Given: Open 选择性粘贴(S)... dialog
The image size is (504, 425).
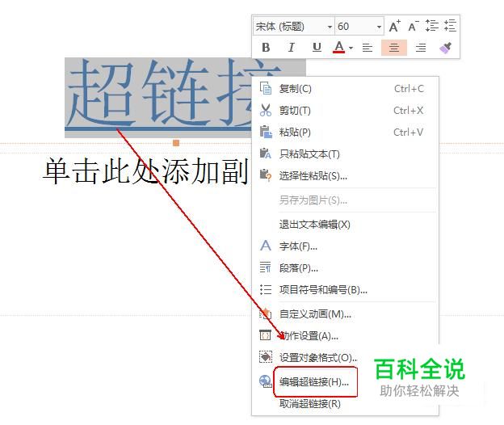Looking at the screenshot, I should click(346, 176).
